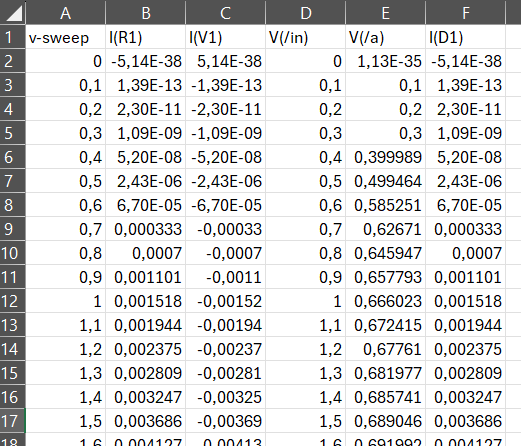The width and height of the screenshot is (521, 446).
Task: Click the 'I(R1)' header cell
Action: [x=146, y=37]
